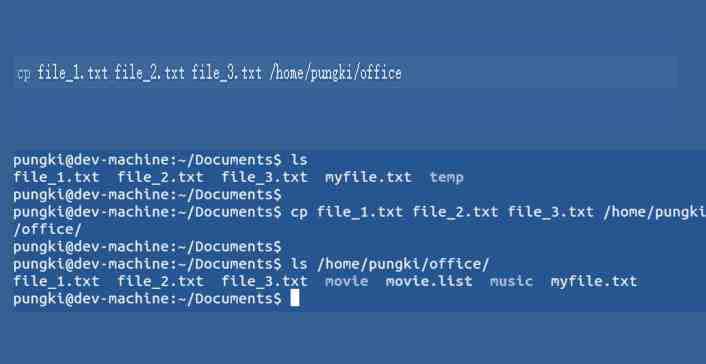706x364 pixels.
Task: Click the cp command code box
Action: pyautogui.click(x=345, y=72)
